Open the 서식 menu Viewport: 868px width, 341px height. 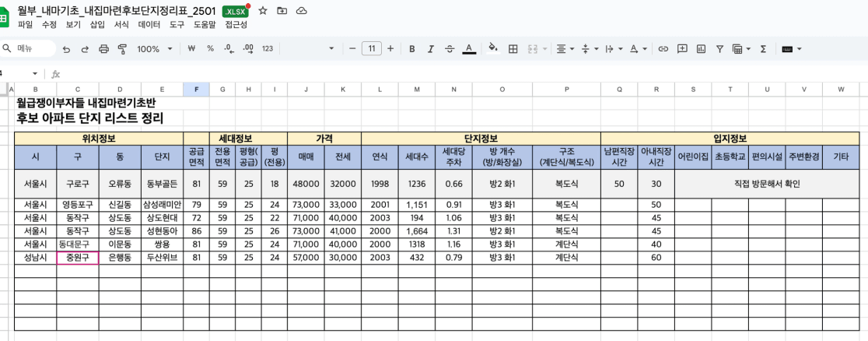121,24
